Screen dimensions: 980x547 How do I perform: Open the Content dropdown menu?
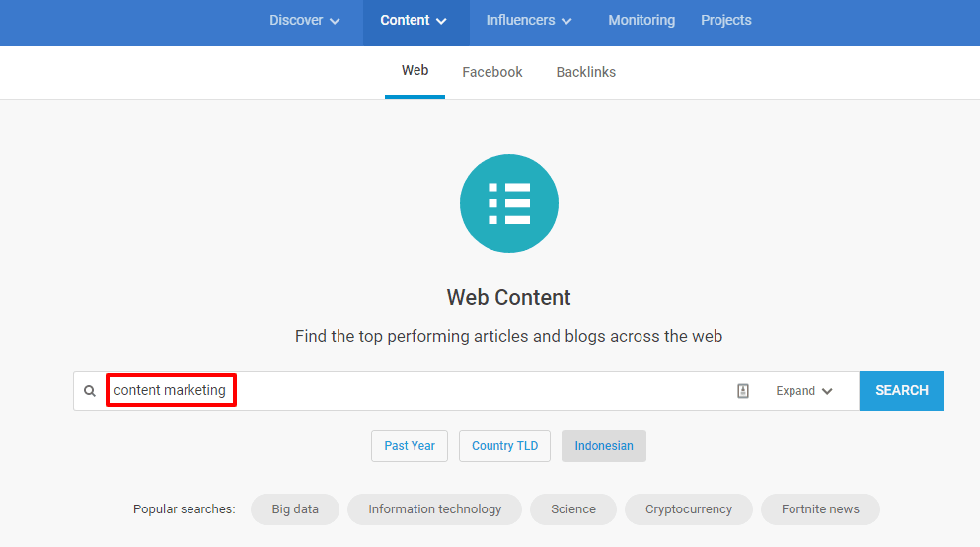[x=413, y=21]
